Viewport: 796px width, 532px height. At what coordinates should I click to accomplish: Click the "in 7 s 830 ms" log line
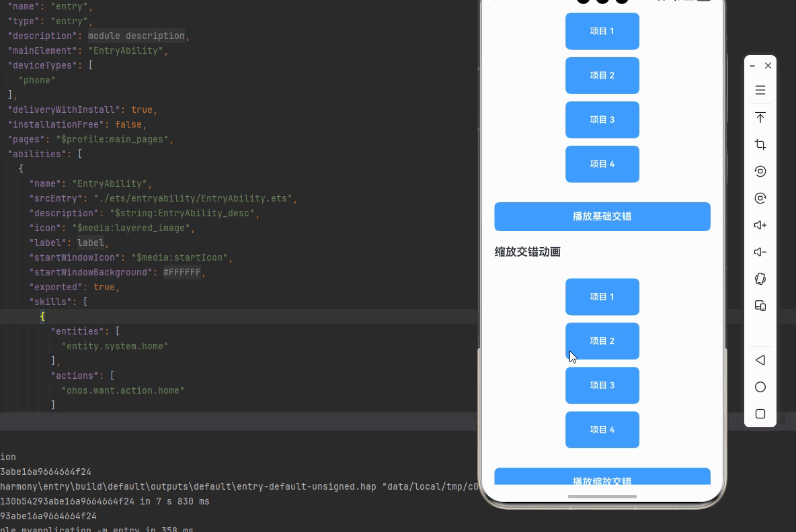(105, 501)
